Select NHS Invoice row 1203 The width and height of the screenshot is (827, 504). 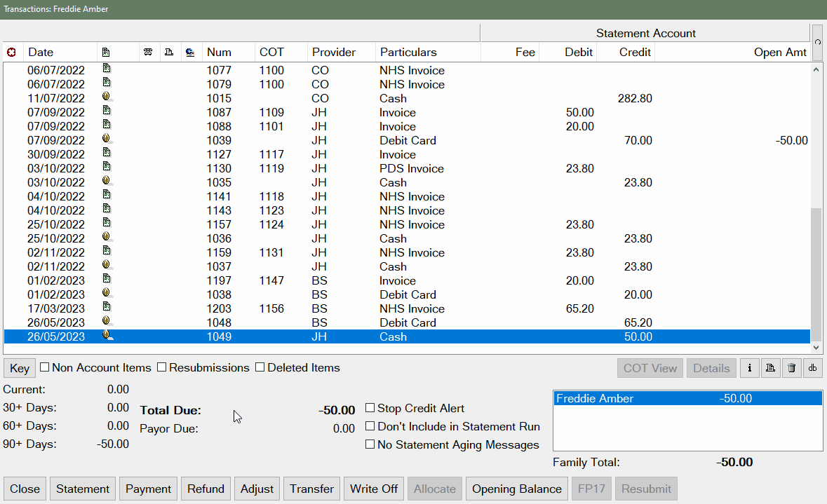click(x=407, y=308)
